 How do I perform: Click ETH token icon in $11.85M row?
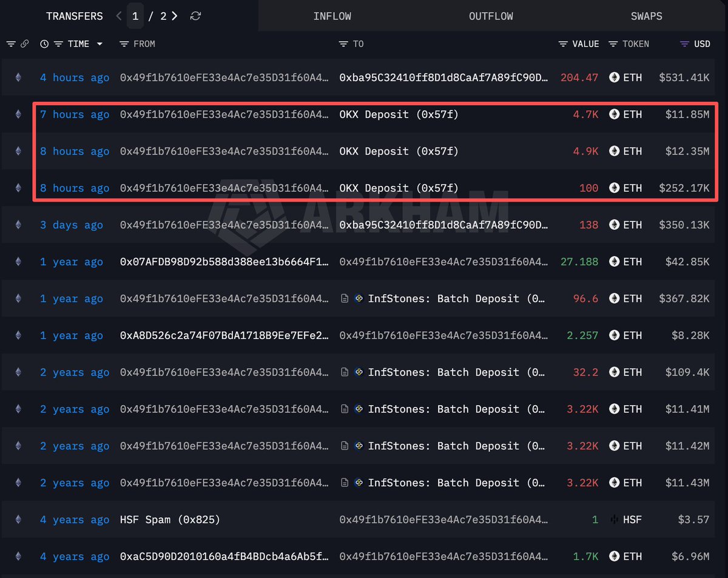coord(614,115)
